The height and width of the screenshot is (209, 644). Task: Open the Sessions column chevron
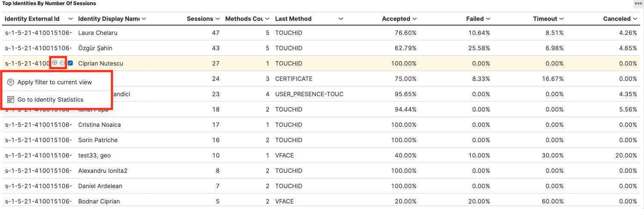(x=218, y=19)
